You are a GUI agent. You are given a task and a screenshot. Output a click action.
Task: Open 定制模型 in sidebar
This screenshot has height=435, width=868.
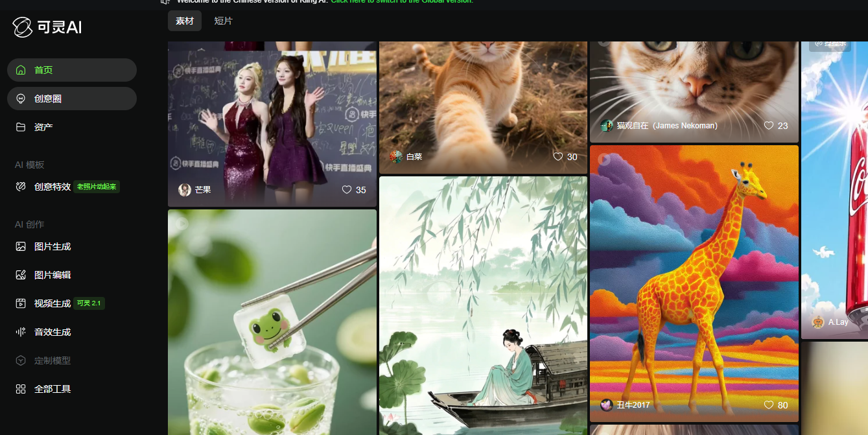click(72, 360)
